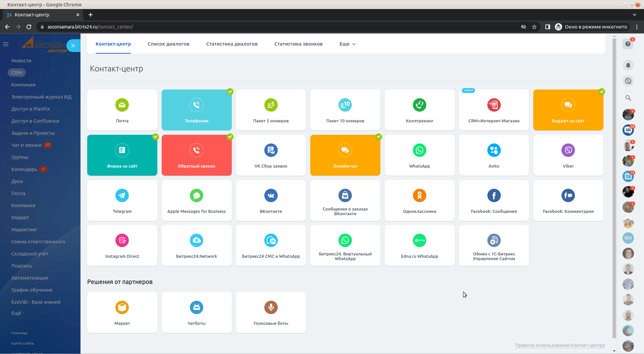The width and height of the screenshot is (644, 354).
Task: Connect the Viber channel
Action: 568,155
